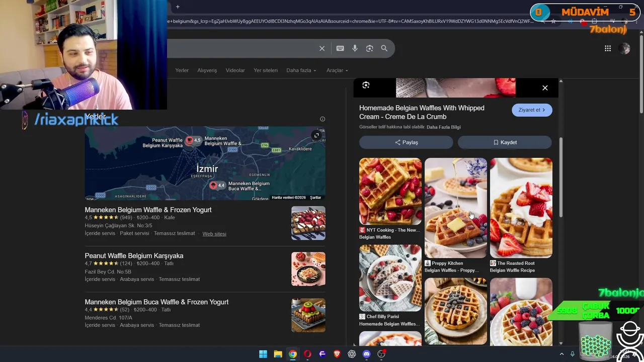Clear the search box with the X icon
Viewport: 644px width, 362px height.
322,48
